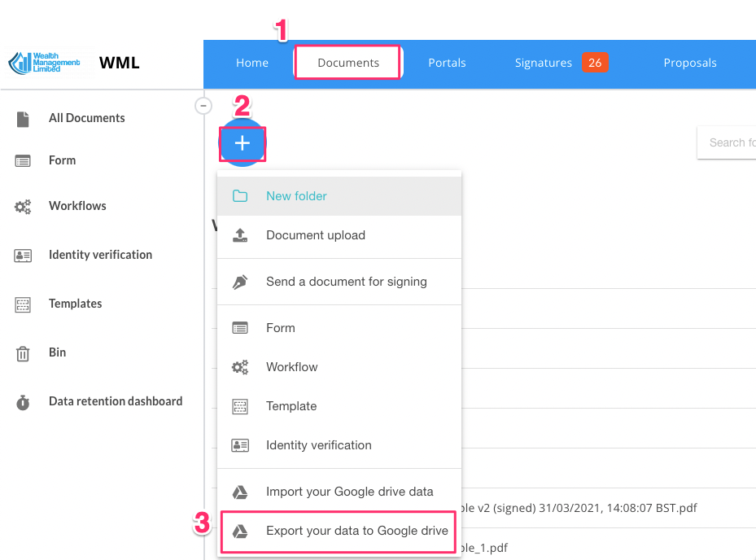756x560 pixels.
Task: Open the Documents tab
Action: pos(347,63)
